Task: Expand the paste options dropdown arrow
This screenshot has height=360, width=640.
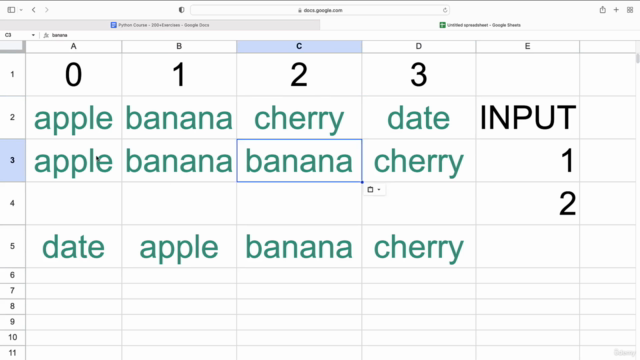Action: (x=379, y=189)
